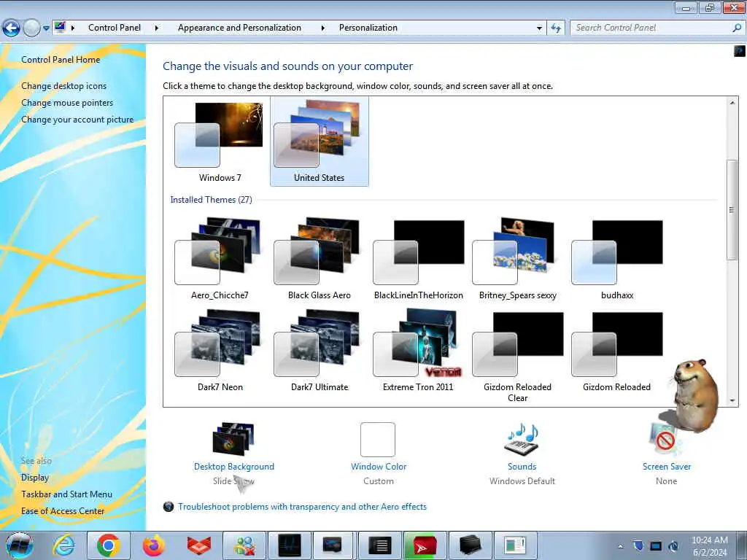This screenshot has width=747, height=560.
Task: Expand the arrow after Control Panel breadcrumb
Action: (156, 28)
